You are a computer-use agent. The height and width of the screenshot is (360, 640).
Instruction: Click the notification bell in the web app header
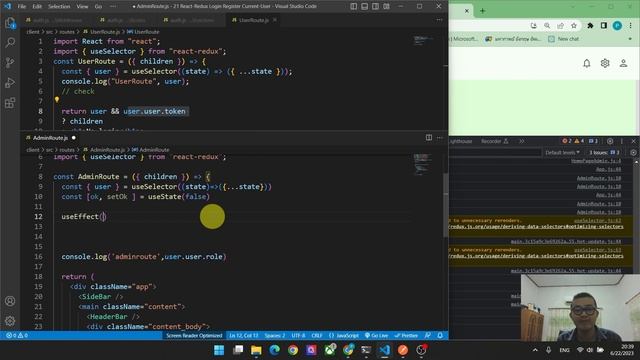(587, 63)
